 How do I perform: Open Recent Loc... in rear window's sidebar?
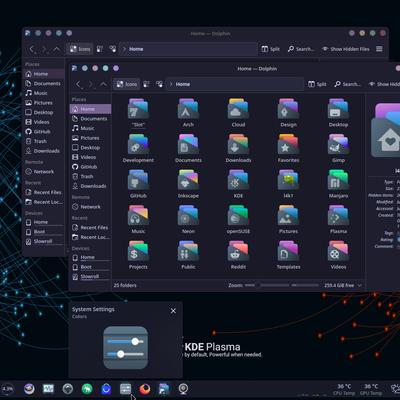tap(44, 202)
